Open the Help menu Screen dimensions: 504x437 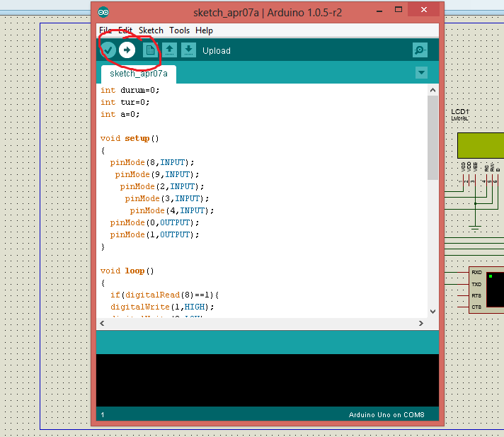pos(204,30)
